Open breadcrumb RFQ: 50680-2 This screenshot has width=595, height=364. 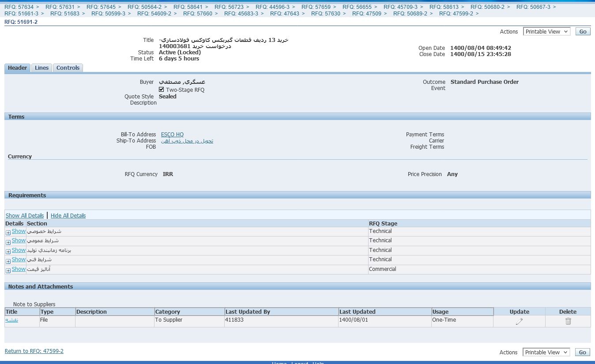pyautogui.click(x=487, y=7)
